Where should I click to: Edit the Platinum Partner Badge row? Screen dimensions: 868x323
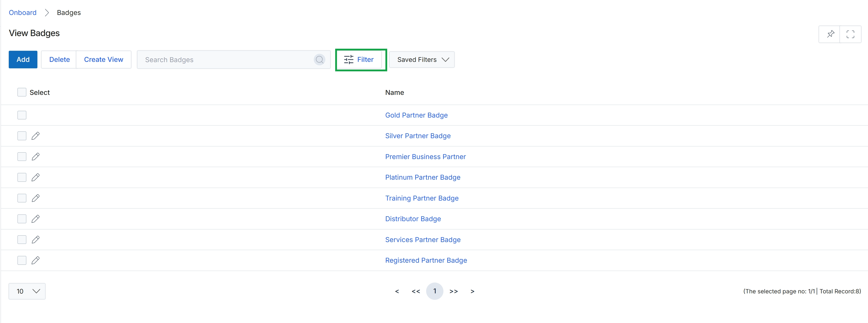(35, 177)
